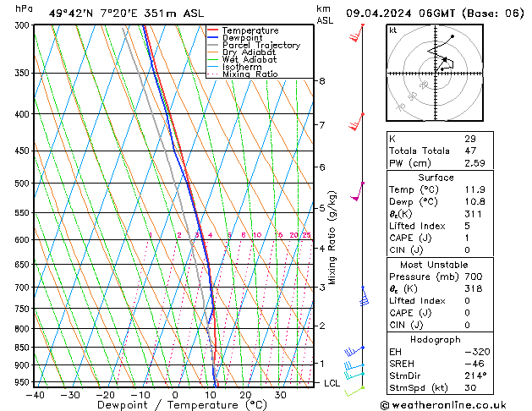The height and width of the screenshot is (411, 532).
Task: Click the blue wind barb at 850 hPa
Action: coord(354,351)
